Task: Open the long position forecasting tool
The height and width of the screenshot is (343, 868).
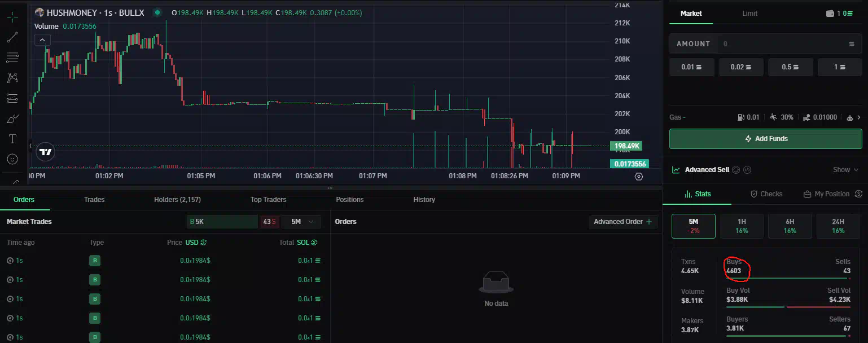Action: coord(12,98)
